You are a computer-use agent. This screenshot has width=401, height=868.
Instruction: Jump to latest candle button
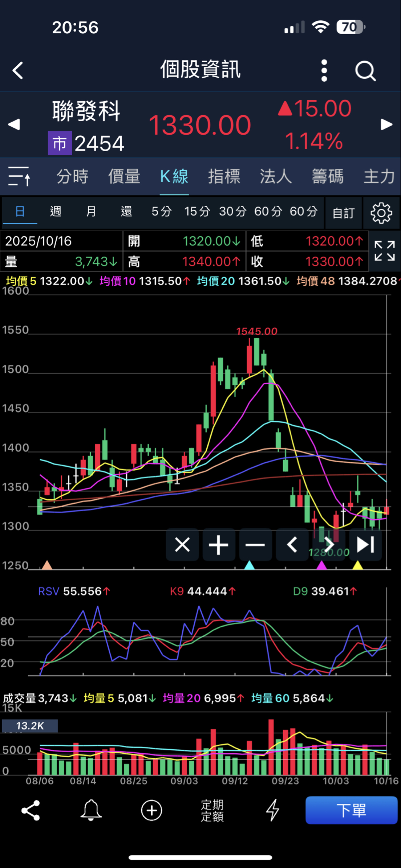pyautogui.click(x=365, y=545)
